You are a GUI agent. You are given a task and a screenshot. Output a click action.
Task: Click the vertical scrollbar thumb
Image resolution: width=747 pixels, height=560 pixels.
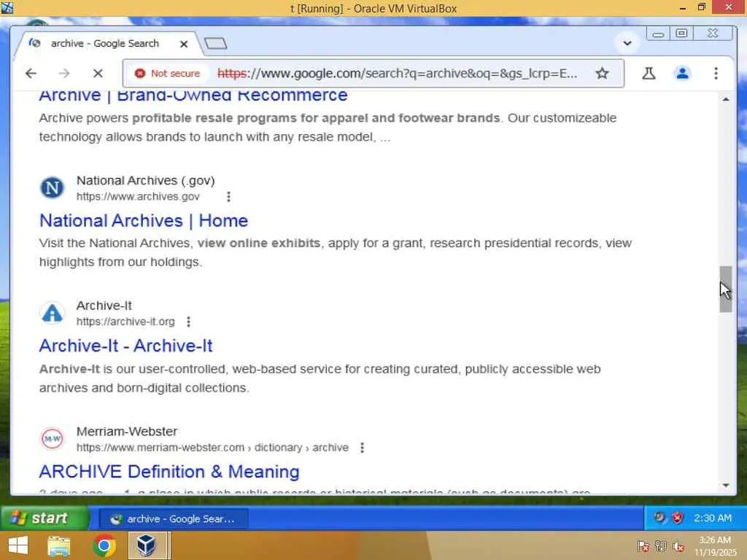tap(726, 289)
